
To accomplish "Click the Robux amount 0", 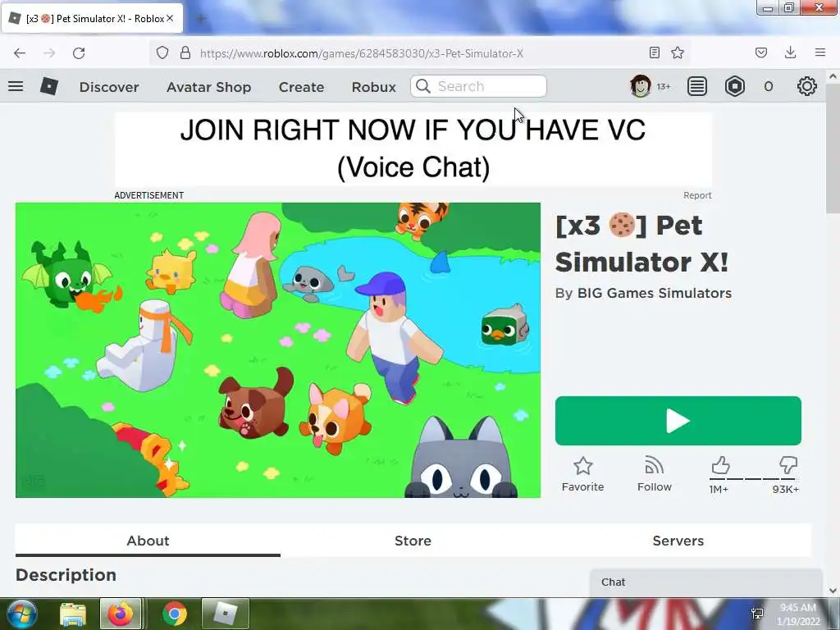I will pyautogui.click(x=768, y=86).
